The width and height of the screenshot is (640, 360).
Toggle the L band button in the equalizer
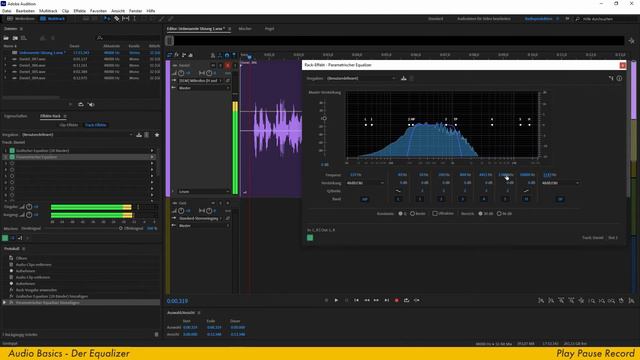pyautogui.click(x=398, y=199)
